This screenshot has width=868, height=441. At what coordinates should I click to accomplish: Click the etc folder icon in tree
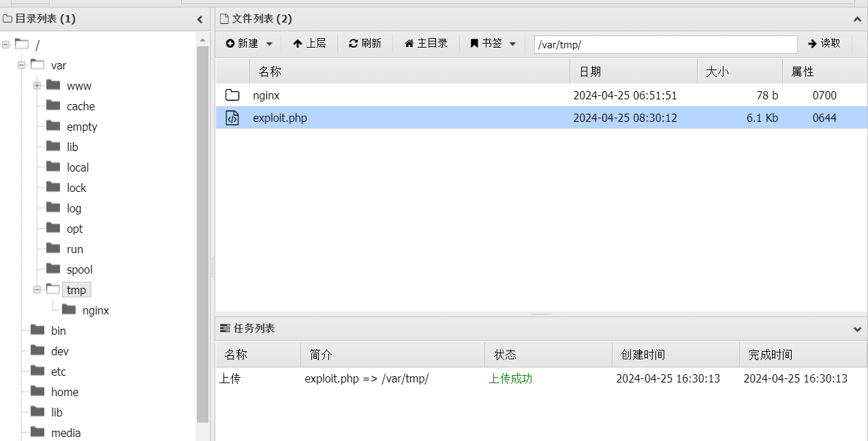[37, 372]
